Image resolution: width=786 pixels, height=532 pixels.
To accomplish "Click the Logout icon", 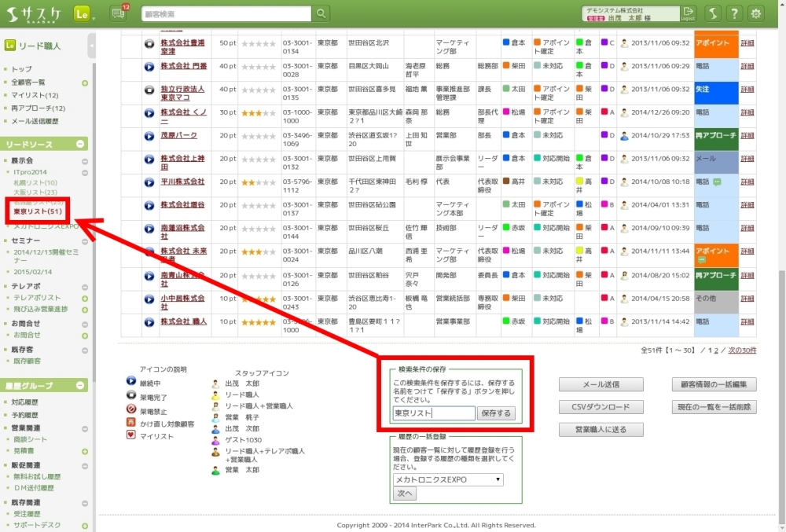I will (x=689, y=13).
